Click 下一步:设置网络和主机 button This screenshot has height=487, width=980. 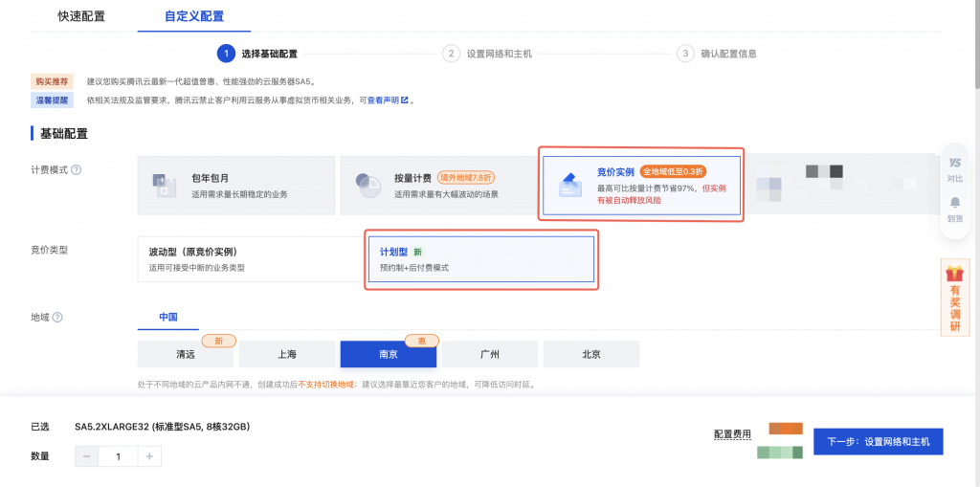[x=879, y=441]
